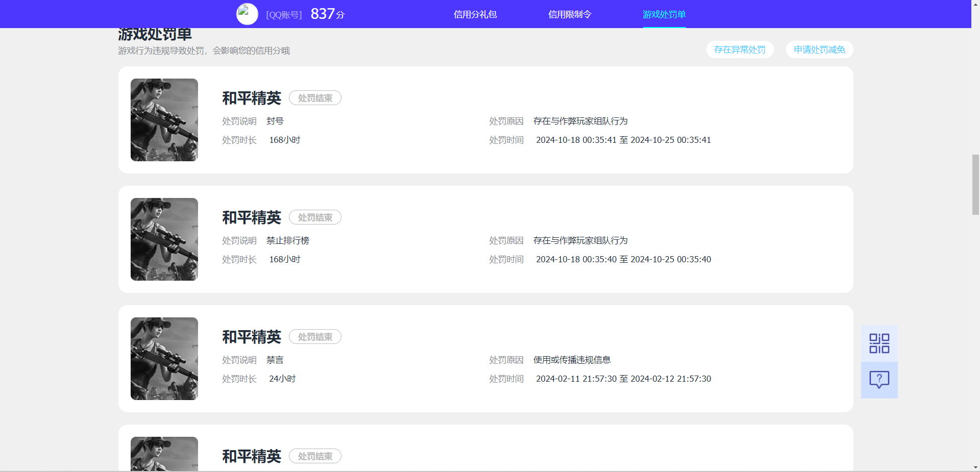Click the 封号 penalty description

click(x=275, y=121)
